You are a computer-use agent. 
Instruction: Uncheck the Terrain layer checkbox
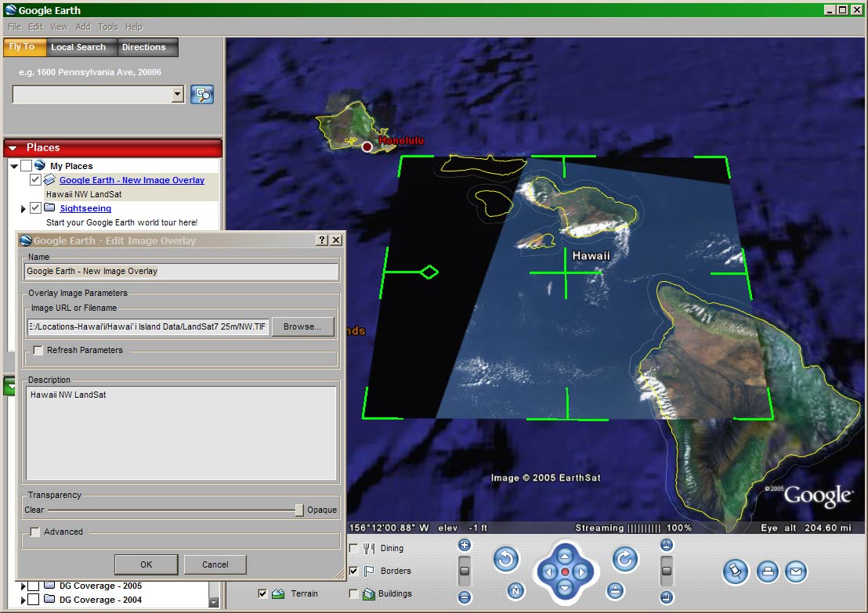(262, 593)
